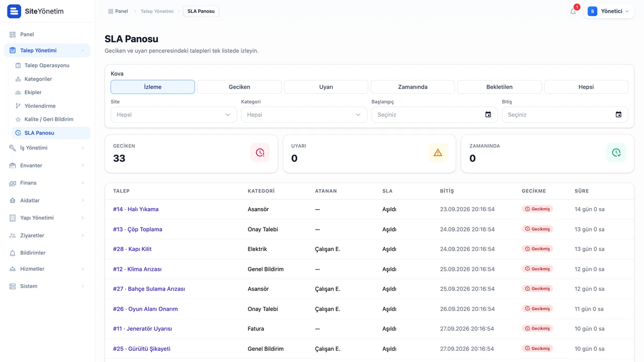The width and height of the screenshot is (644, 362).
Task: Click the Bitiş date input field
Action: tap(565, 115)
